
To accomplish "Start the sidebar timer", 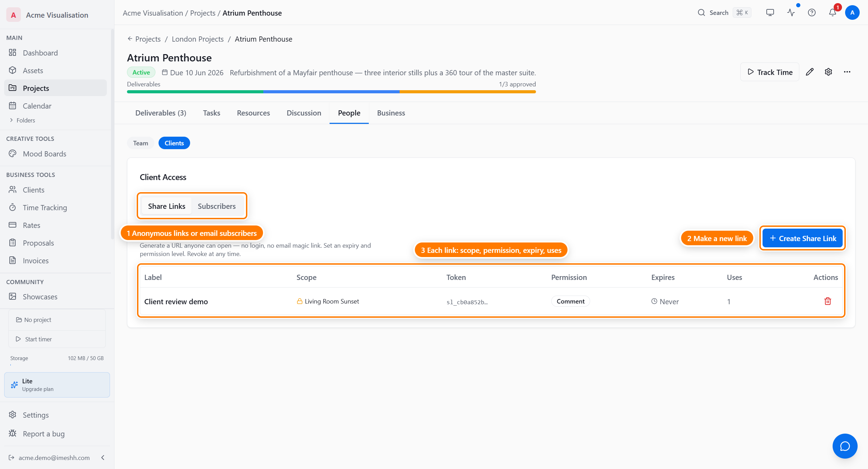I will tap(57, 339).
